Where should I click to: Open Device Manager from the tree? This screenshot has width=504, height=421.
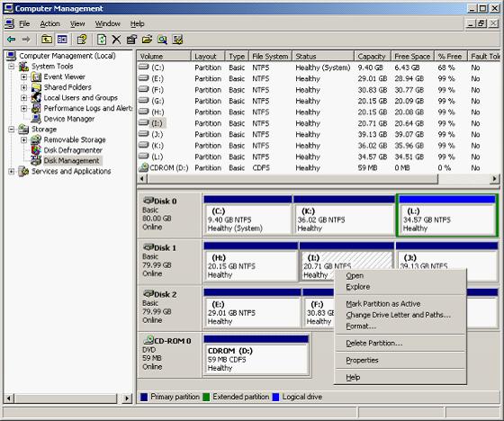[69, 119]
